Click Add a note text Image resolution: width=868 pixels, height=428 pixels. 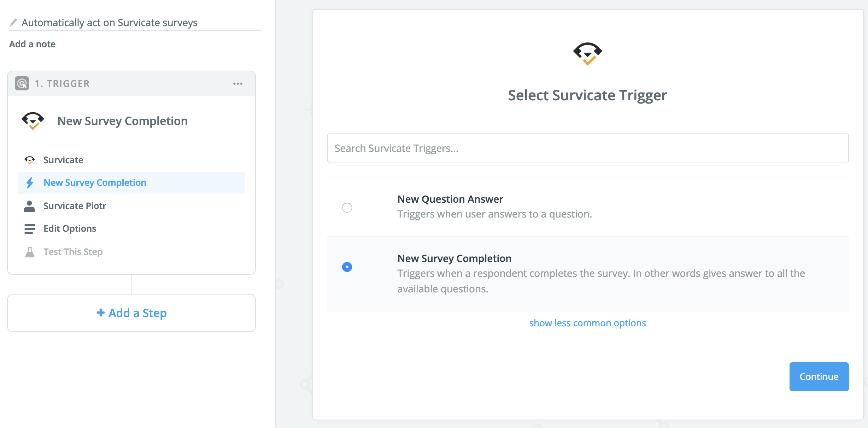[32, 44]
